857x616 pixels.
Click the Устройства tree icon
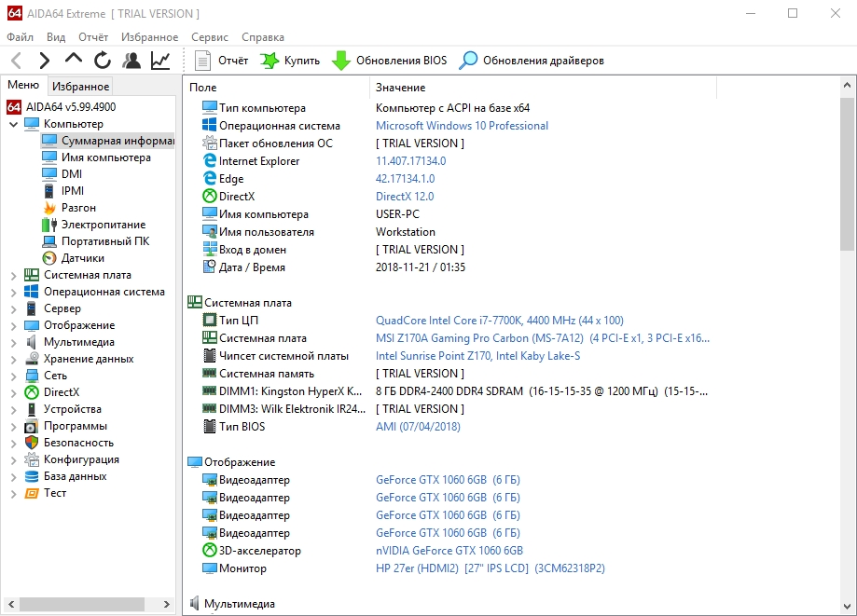32,409
